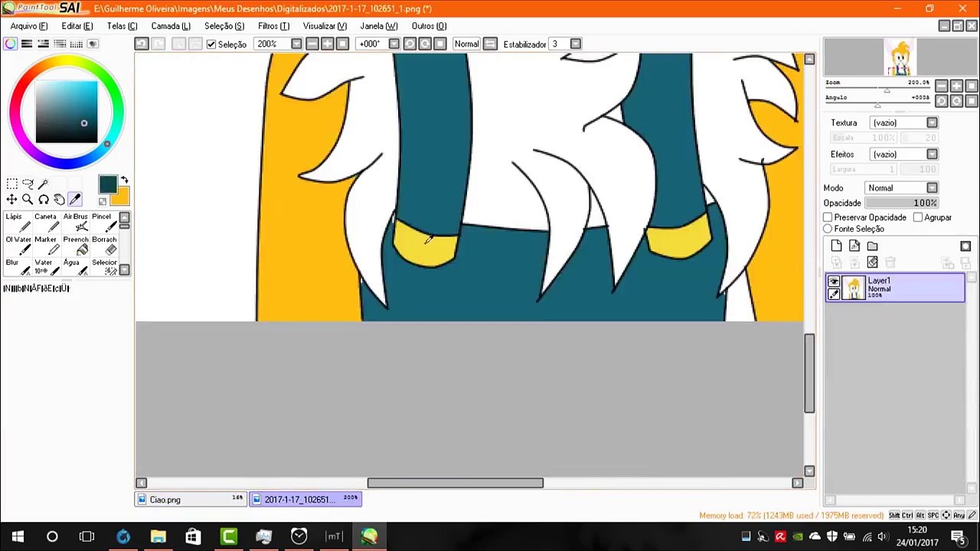
Task: Select the magic wand tool
Action: 43,184
